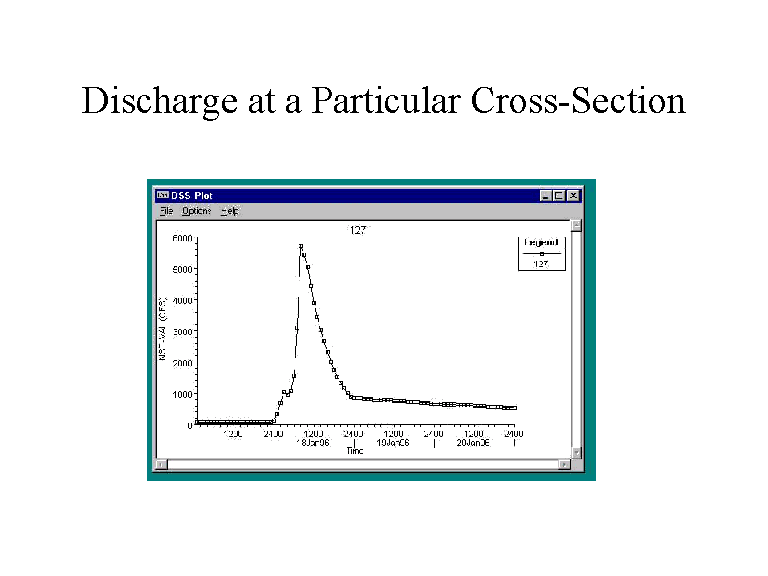Click the vertical scrollbar track
Viewport: 768px width, 576px height.
tap(576, 340)
